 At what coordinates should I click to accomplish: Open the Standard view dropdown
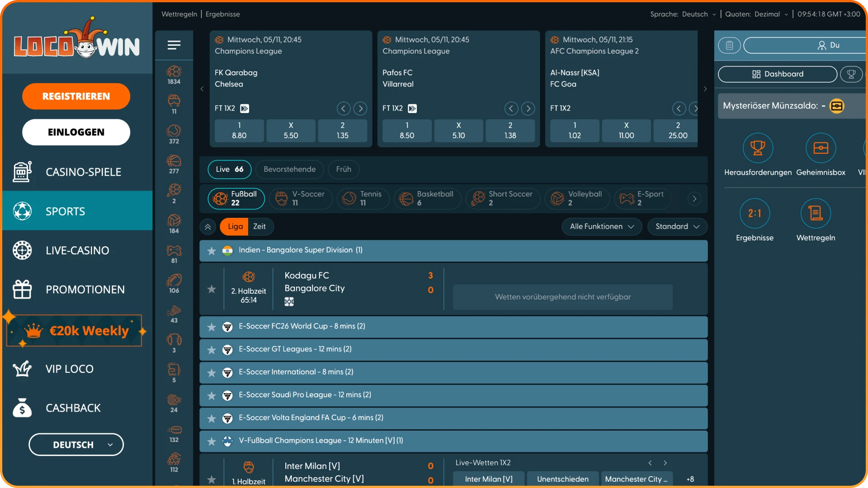[x=677, y=226]
